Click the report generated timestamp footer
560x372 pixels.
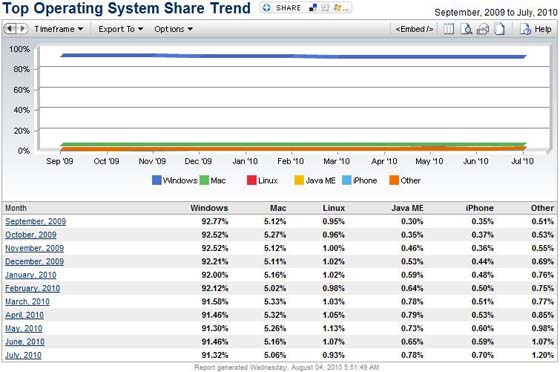tap(287, 367)
